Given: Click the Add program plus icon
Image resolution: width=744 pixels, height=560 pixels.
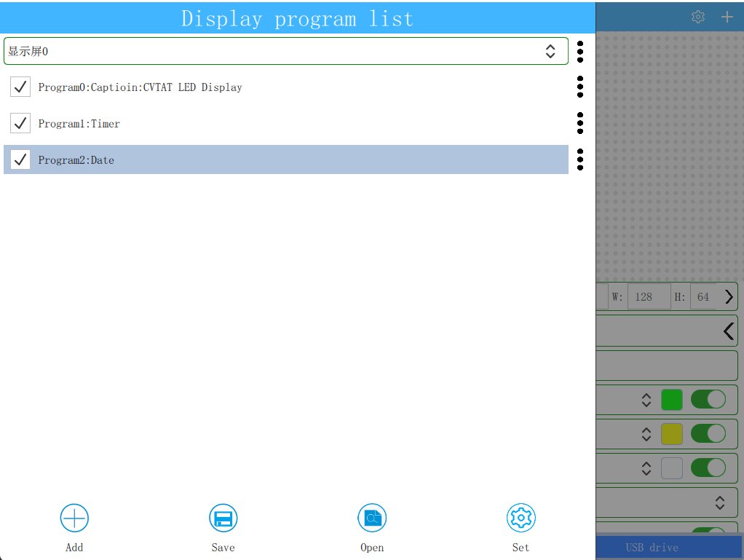Looking at the screenshot, I should pos(74,518).
